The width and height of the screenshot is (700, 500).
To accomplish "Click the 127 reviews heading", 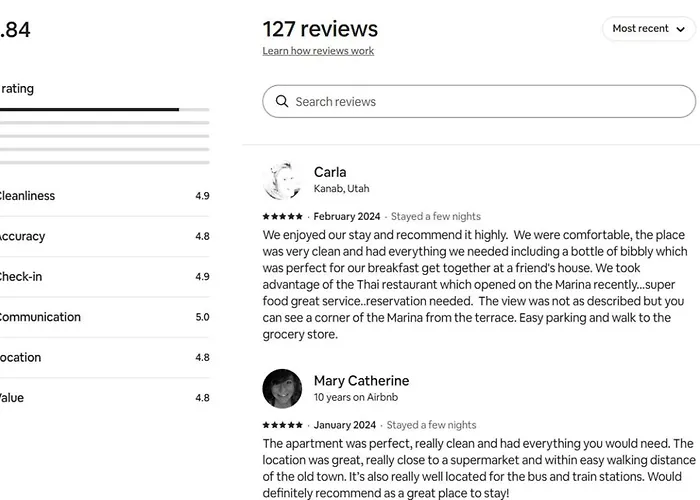I will pyautogui.click(x=320, y=28).
